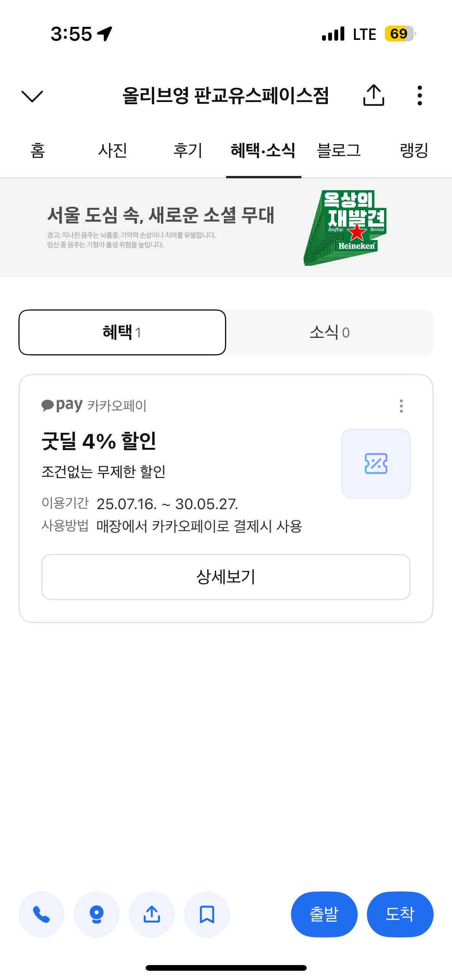This screenshot has width=452, height=980.
Task: Collapse page with the down chevron
Action: click(x=32, y=96)
